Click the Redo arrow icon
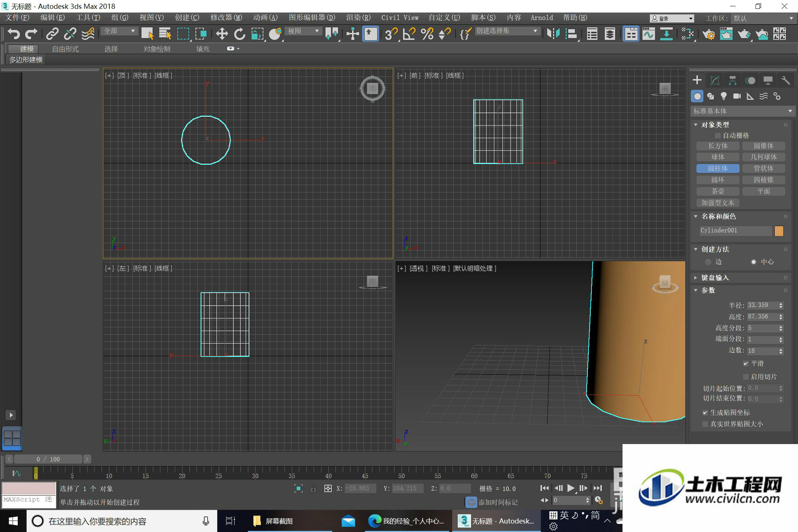Image resolution: width=798 pixels, height=532 pixels. coord(31,34)
